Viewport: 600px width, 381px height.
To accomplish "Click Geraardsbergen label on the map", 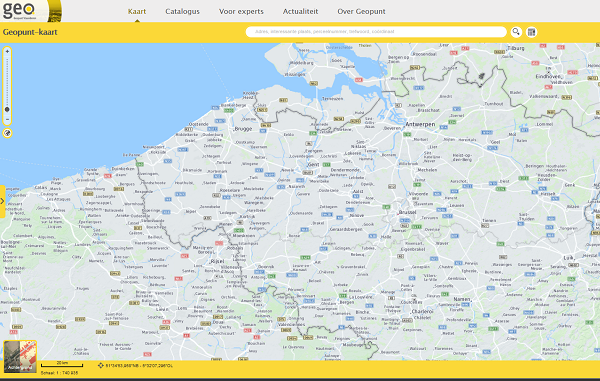I will (x=346, y=230).
